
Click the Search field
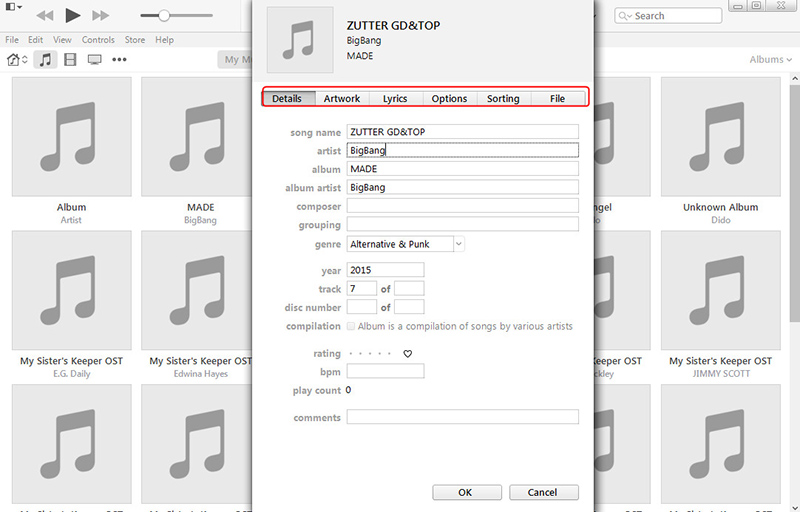point(668,16)
